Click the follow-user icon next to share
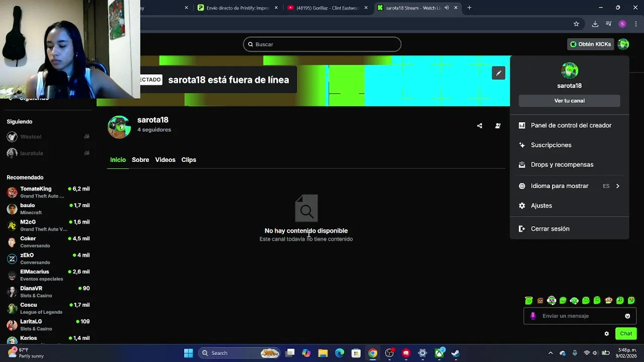This screenshot has height=362, width=644. click(498, 126)
